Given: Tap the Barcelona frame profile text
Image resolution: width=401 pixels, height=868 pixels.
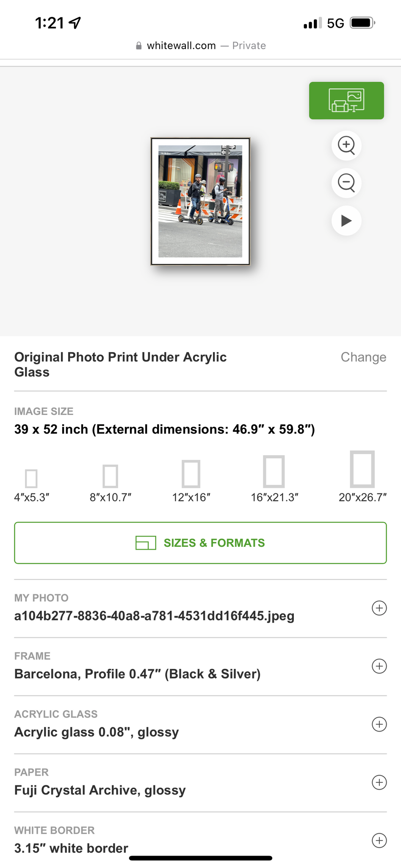Looking at the screenshot, I should click(137, 674).
